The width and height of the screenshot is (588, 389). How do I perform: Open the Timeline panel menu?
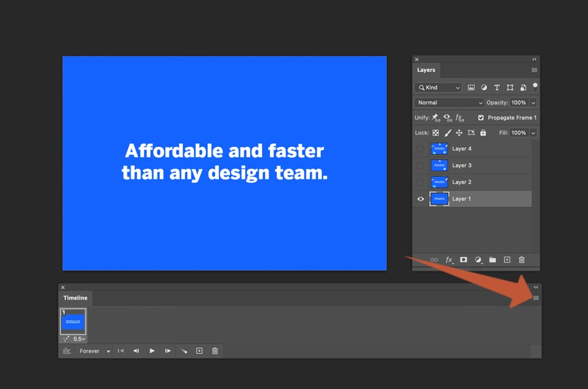(x=536, y=297)
